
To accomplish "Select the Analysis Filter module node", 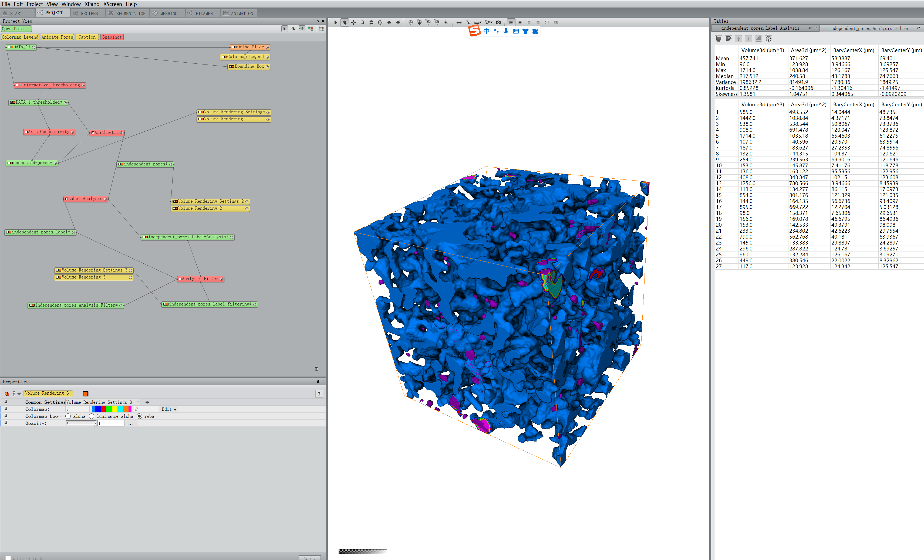I will click(200, 279).
